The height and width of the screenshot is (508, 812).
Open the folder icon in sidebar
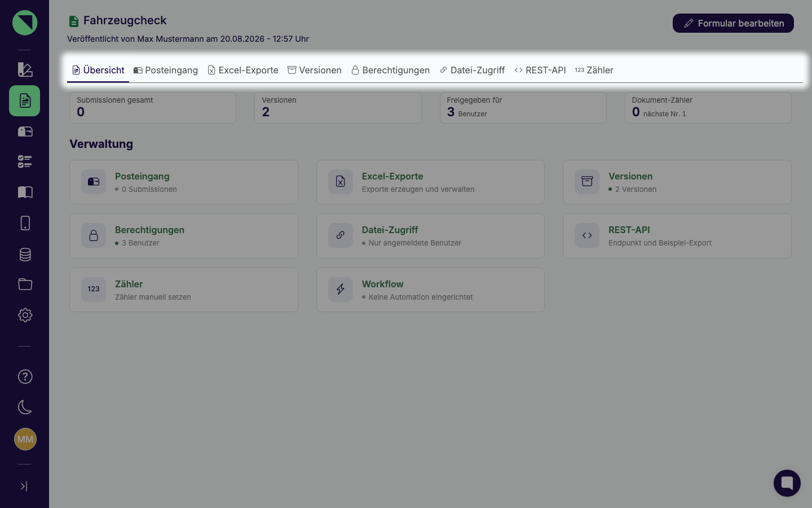pos(25,284)
